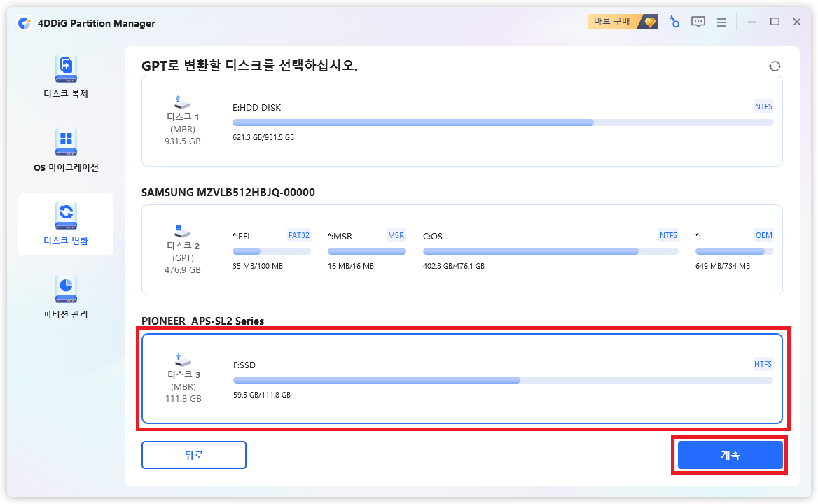Open the feedback chat icon
Viewport: 818px width, 504px height.
(698, 22)
